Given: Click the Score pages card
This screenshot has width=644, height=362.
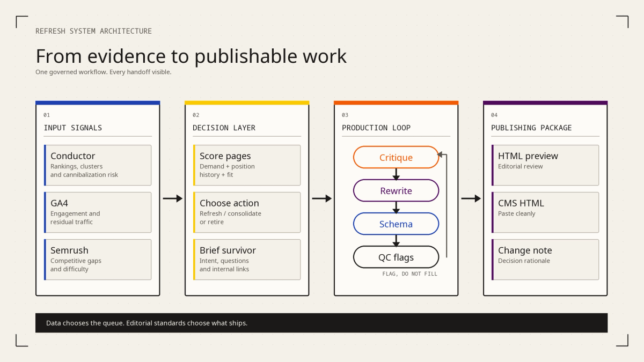Looking at the screenshot, I should coord(247,165).
